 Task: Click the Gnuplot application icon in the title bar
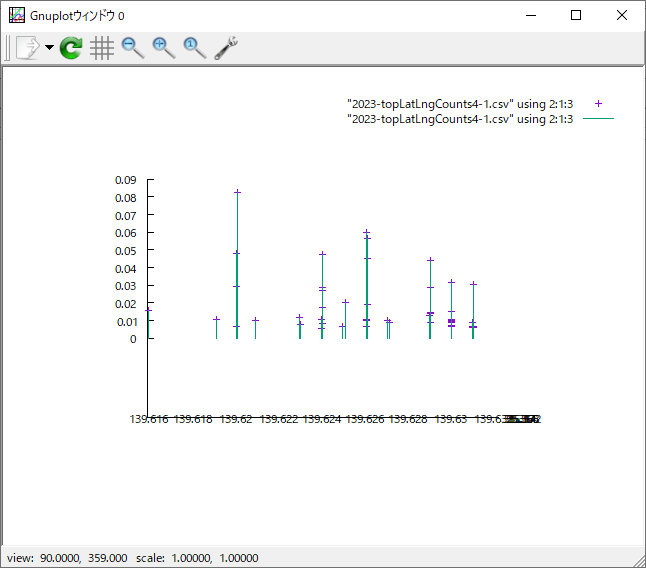point(16,15)
